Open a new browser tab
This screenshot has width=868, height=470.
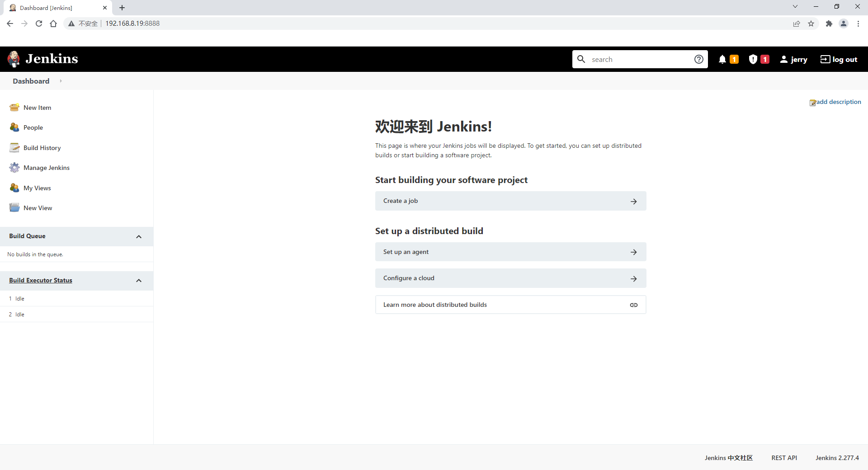click(122, 8)
